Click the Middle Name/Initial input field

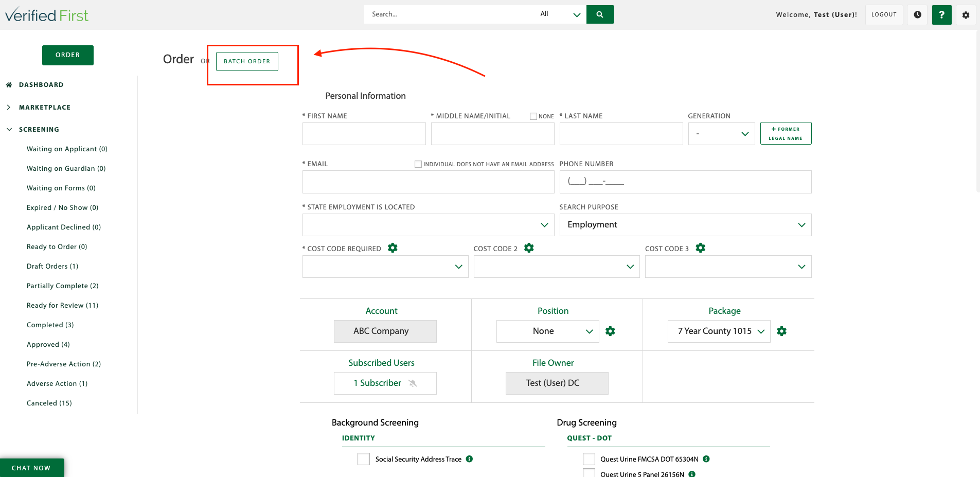click(x=492, y=134)
